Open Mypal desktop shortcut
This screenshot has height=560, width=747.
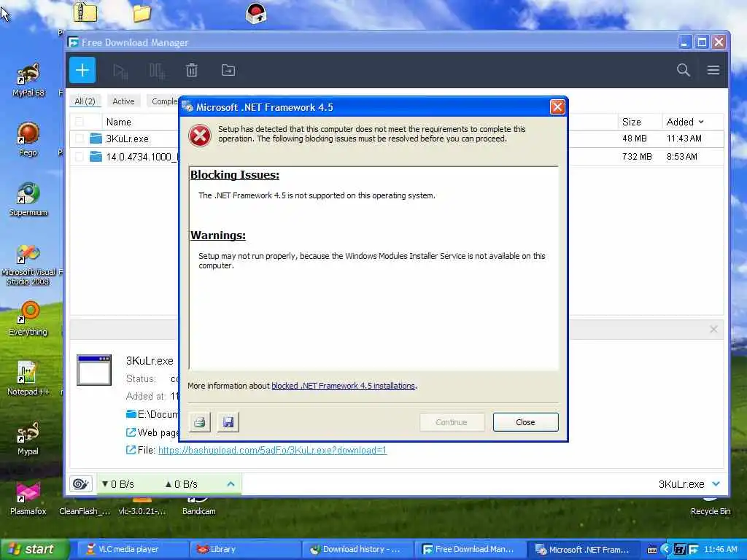pos(28,438)
